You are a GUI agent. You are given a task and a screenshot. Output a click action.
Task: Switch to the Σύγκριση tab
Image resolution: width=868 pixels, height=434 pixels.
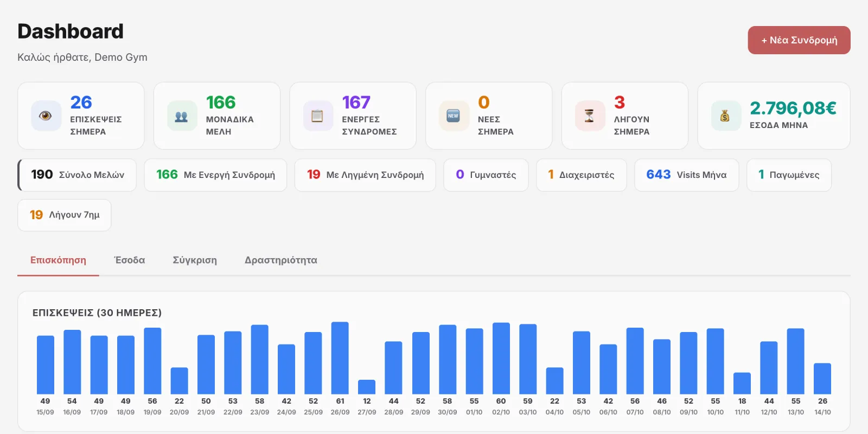195,260
